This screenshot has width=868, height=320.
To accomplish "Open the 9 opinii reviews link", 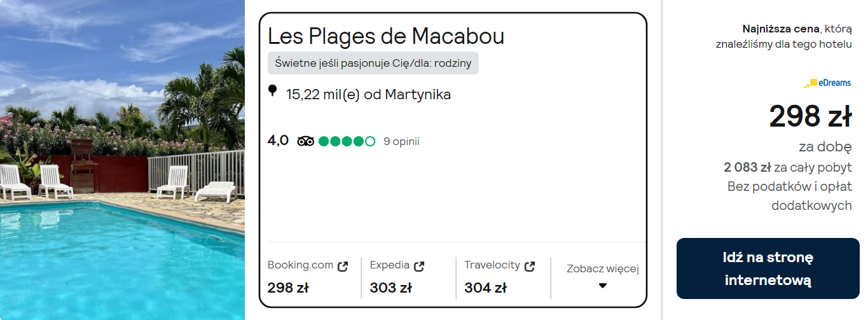I will (x=401, y=141).
